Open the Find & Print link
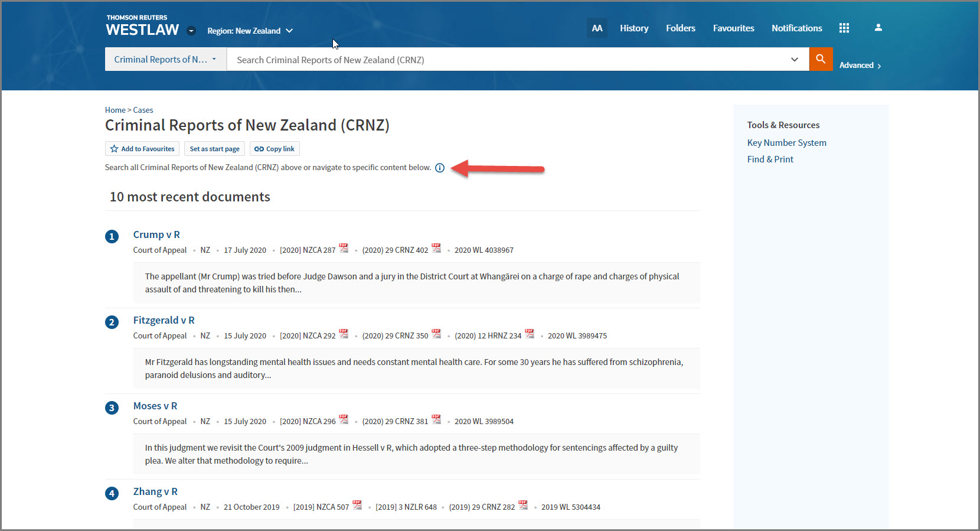 770,159
